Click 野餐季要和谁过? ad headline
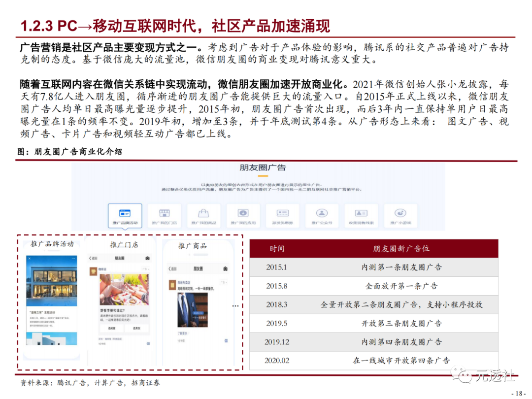The height and width of the screenshot is (399, 532). 113,310
